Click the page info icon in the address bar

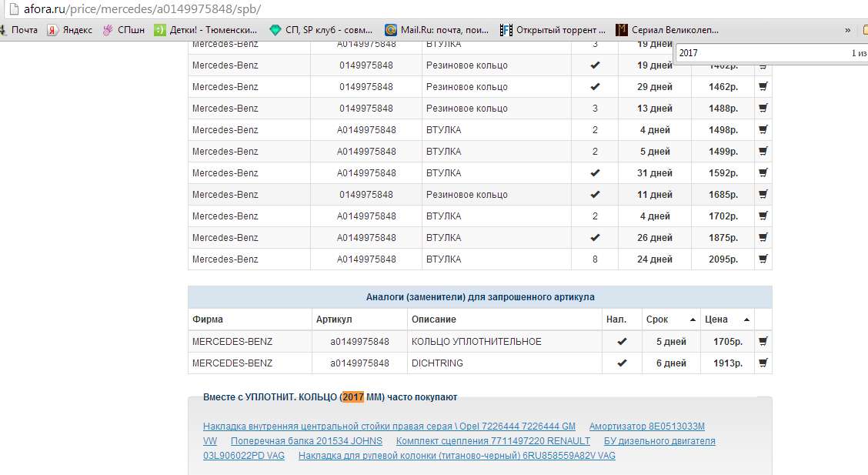click(14, 9)
